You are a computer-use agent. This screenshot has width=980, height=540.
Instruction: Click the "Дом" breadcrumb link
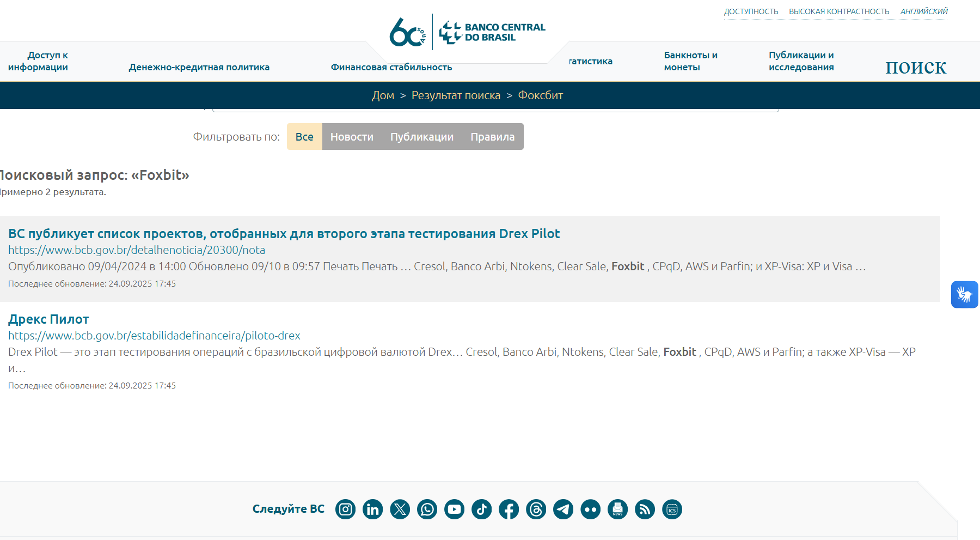coord(383,95)
